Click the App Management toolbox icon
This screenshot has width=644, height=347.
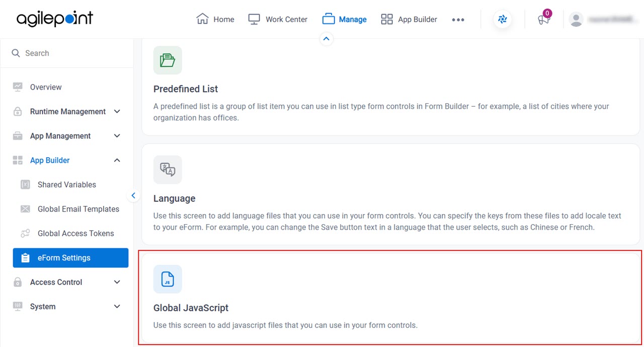pyautogui.click(x=18, y=136)
